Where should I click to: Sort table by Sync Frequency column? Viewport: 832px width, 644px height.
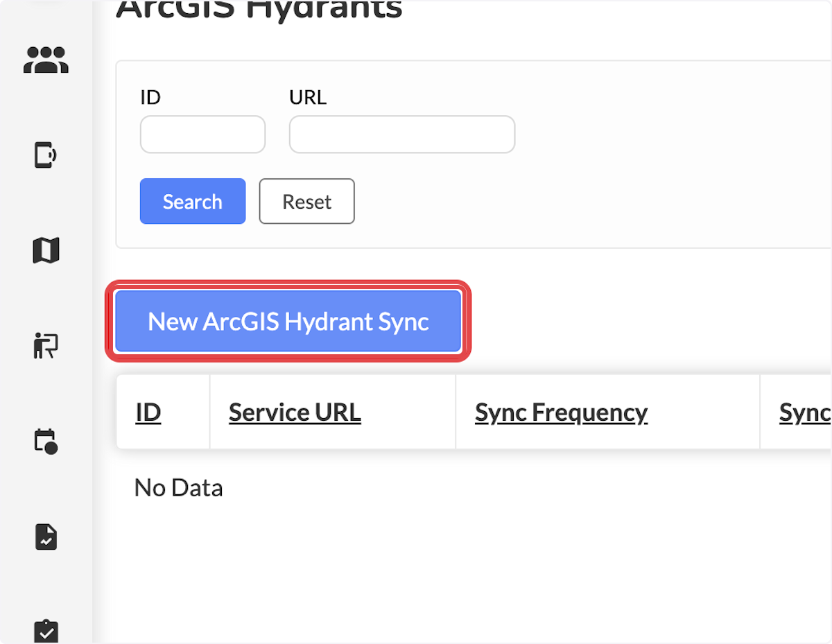[x=561, y=412]
